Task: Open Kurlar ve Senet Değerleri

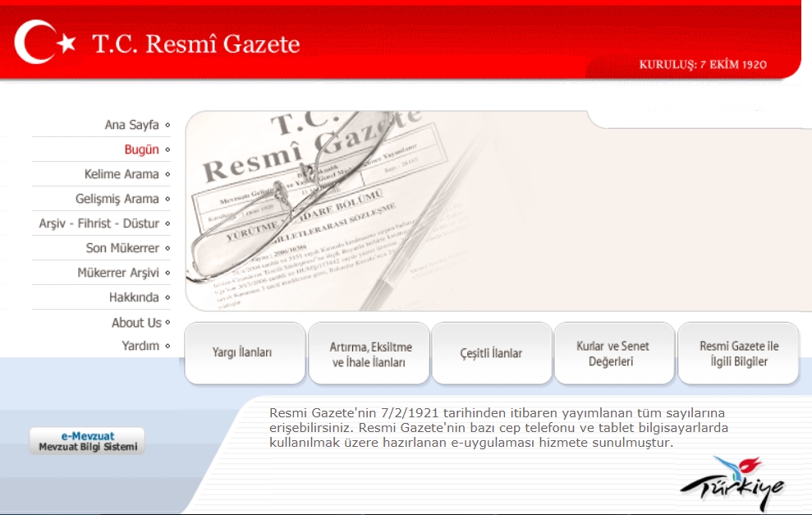Action: coord(614,353)
